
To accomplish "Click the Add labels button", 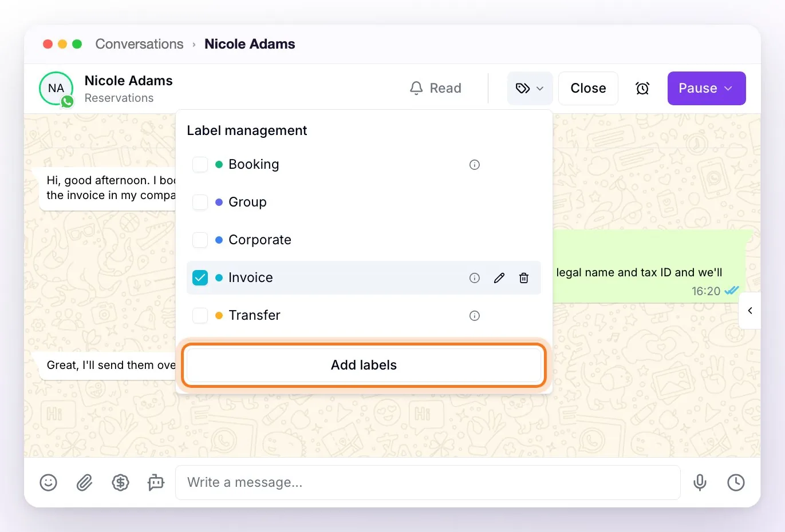I will 364,365.
